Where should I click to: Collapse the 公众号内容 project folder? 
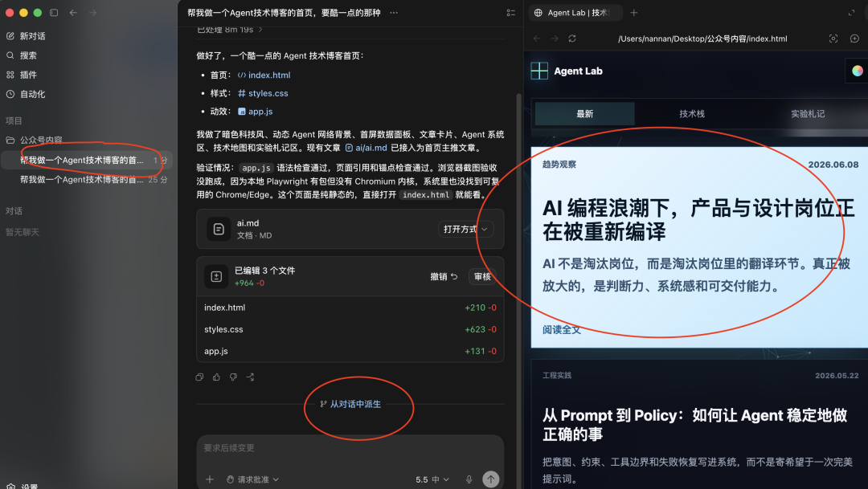pos(35,140)
